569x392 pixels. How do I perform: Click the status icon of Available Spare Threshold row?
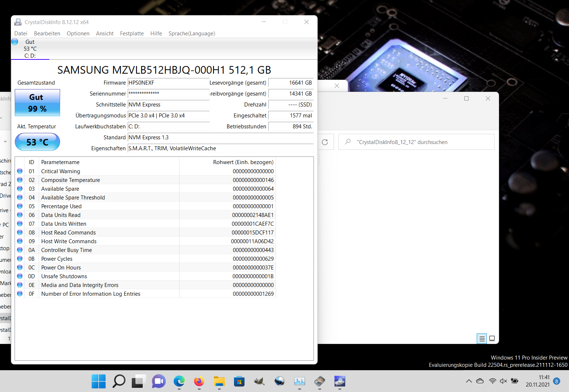coord(20,197)
